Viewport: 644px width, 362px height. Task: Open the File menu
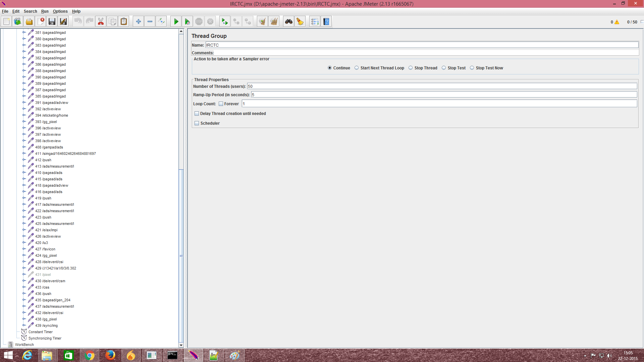click(5, 11)
